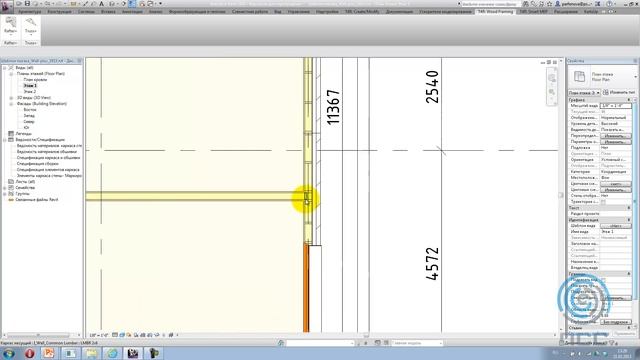Screen dimensions: 640x360
Task: Click the view scale 1/8" = 1'-0" control
Action: 98,335
